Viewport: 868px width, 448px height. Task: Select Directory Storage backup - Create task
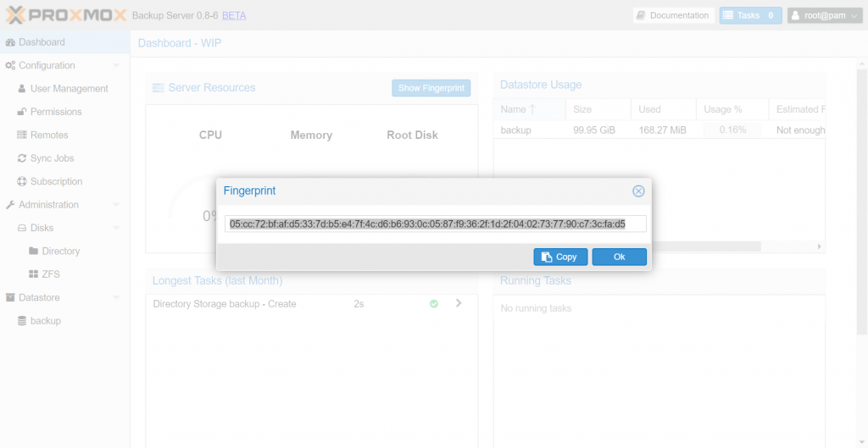point(312,304)
